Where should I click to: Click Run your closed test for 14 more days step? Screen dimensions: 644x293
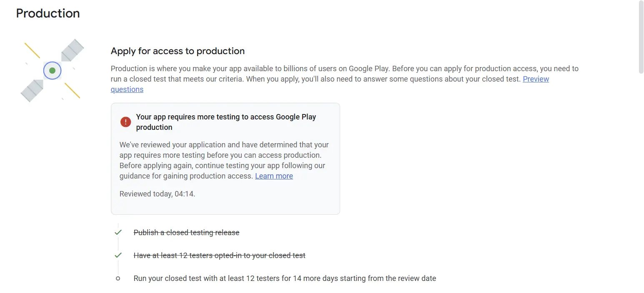coord(285,278)
